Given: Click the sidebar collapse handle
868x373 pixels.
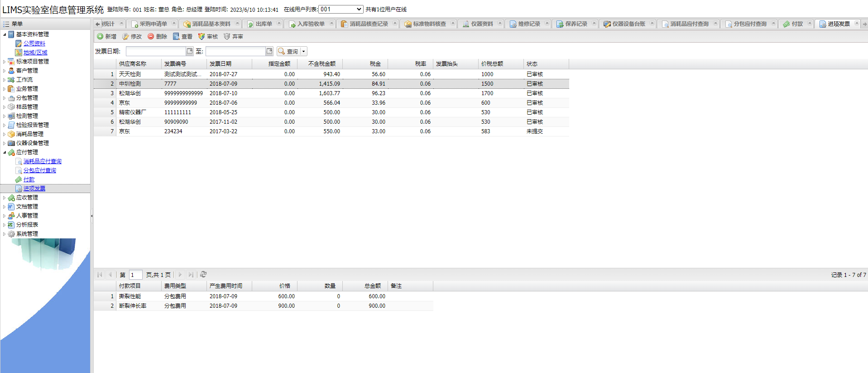Looking at the screenshot, I should [92, 216].
